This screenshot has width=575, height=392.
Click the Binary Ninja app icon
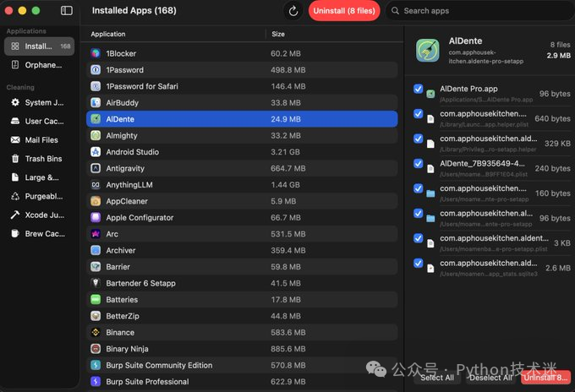[96, 349]
